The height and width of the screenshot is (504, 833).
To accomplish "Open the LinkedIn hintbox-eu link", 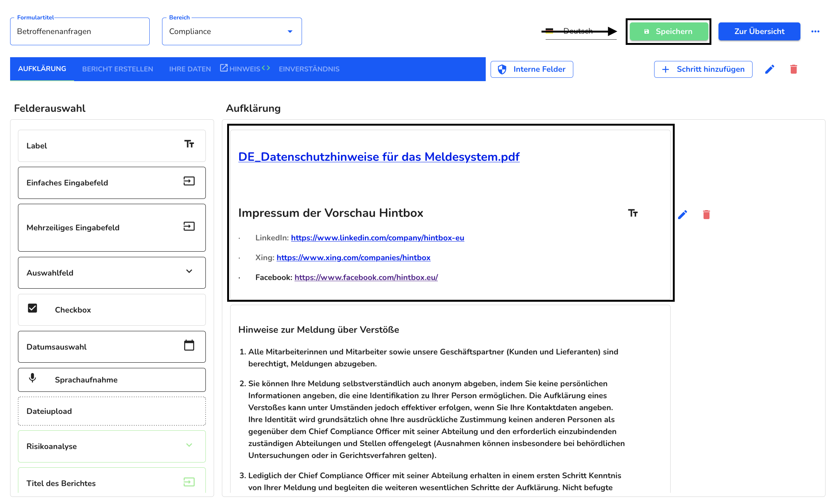I will click(x=378, y=238).
